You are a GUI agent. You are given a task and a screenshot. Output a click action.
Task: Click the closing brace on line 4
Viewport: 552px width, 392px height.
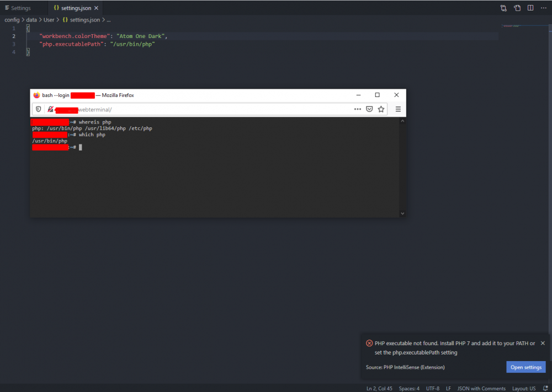(28, 52)
